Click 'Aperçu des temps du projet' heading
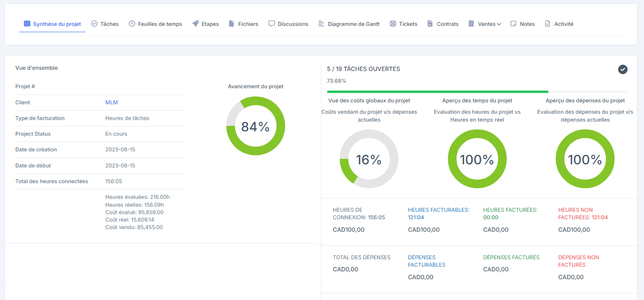Image resolution: width=644 pixels, height=300 pixels. 477,100
